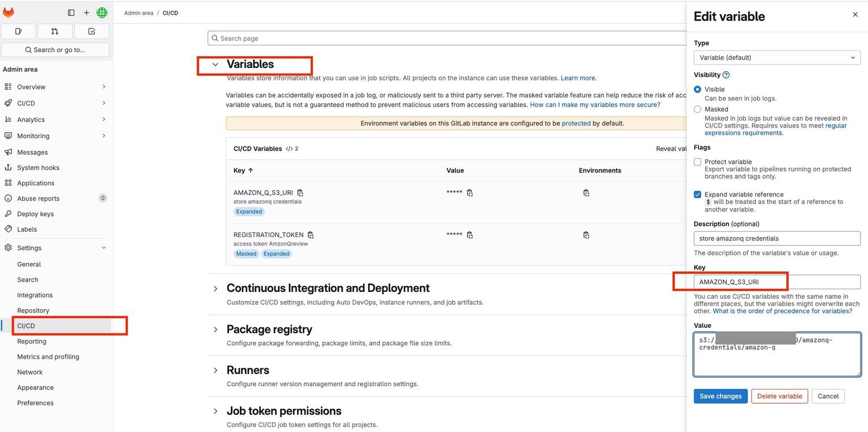868x432 pixels.
Task: Click the Search or go to box
Action: (x=55, y=50)
